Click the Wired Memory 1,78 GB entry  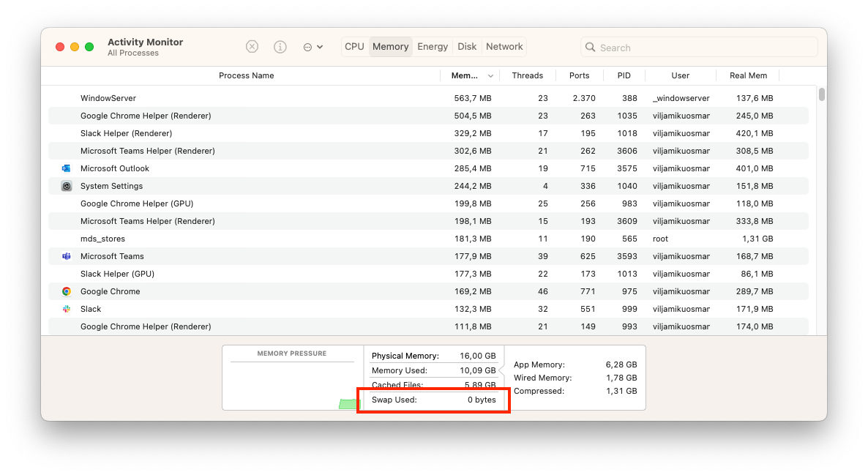pos(575,378)
